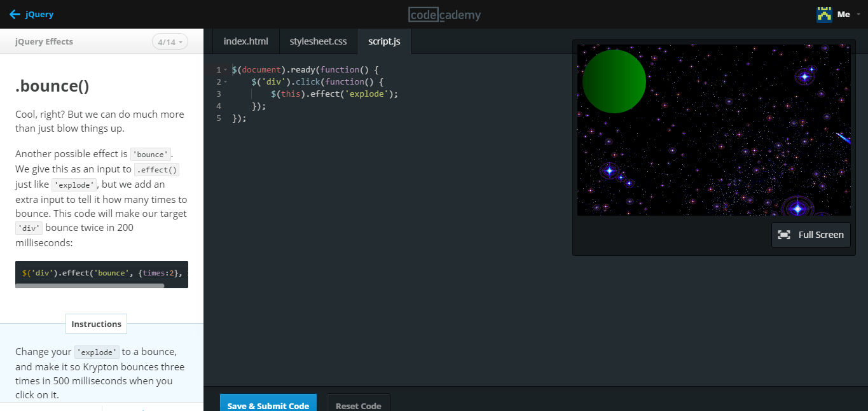Image resolution: width=868 pixels, height=411 pixels.
Task: Click the Full Screen button
Action: pos(811,235)
